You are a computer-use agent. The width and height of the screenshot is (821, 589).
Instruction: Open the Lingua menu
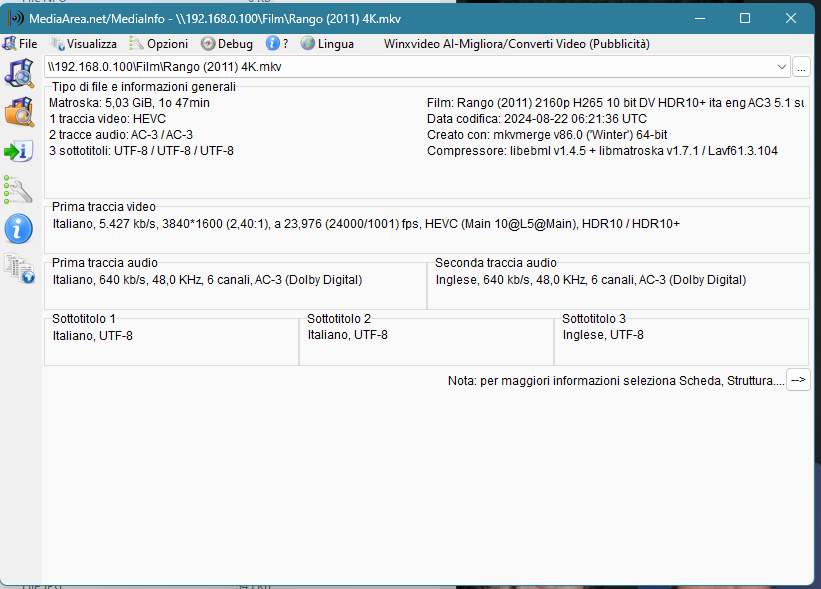click(x=328, y=44)
